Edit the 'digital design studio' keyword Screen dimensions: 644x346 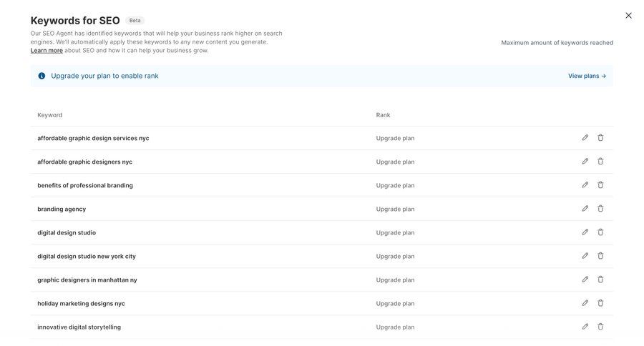pos(585,232)
